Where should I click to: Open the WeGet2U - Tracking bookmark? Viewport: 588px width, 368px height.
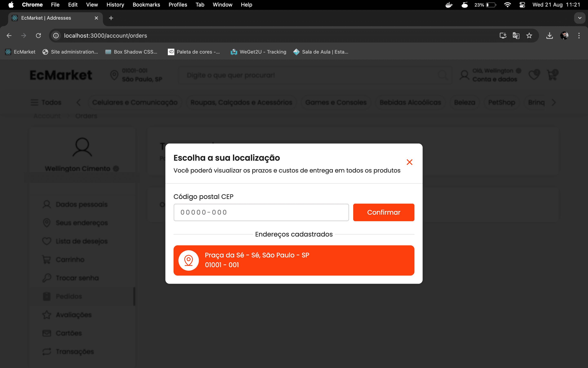coord(258,52)
